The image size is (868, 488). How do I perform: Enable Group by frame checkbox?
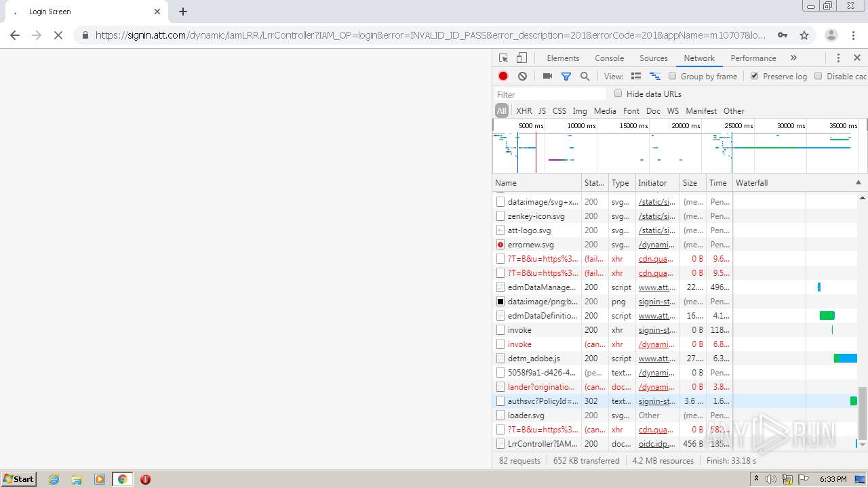[673, 76]
